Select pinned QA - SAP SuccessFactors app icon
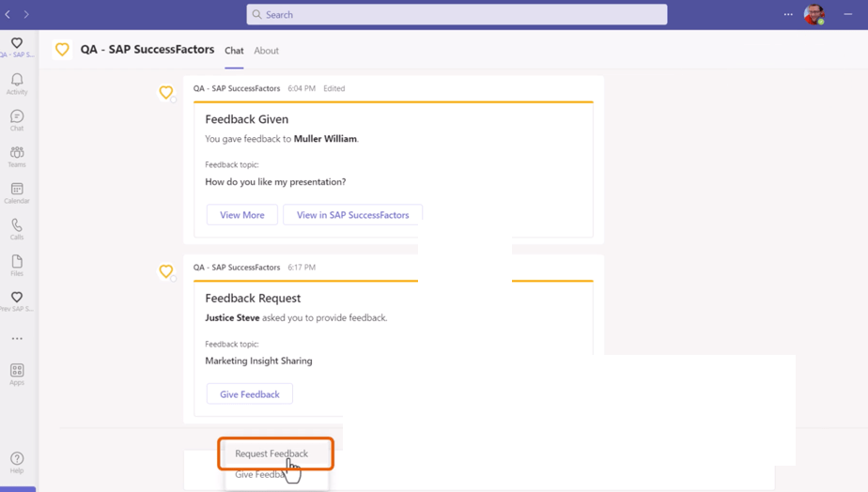 pyautogui.click(x=17, y=46)
